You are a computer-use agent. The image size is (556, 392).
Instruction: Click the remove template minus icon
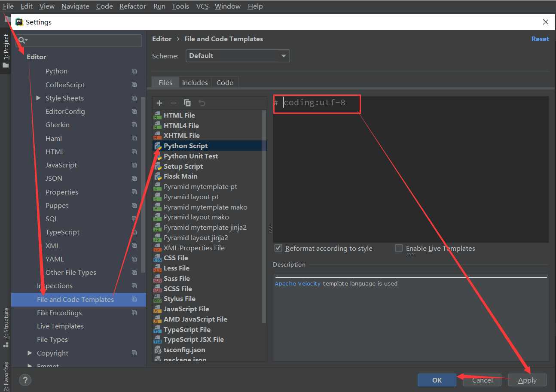tap(174, 103)
